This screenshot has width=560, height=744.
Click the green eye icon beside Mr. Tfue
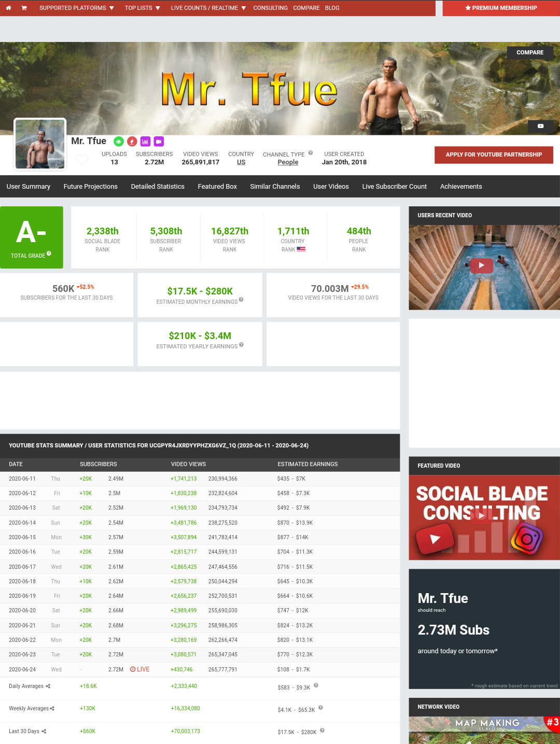tap(119, 142)
